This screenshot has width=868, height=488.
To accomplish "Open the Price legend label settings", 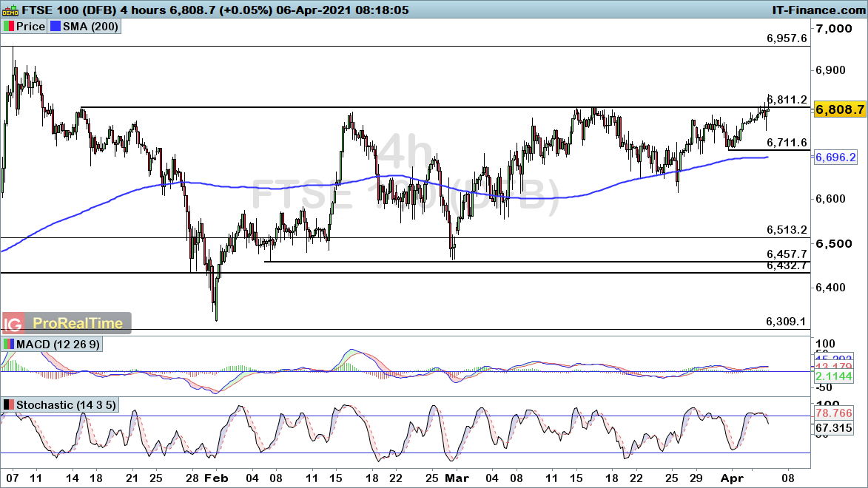I will click(30, 27).
